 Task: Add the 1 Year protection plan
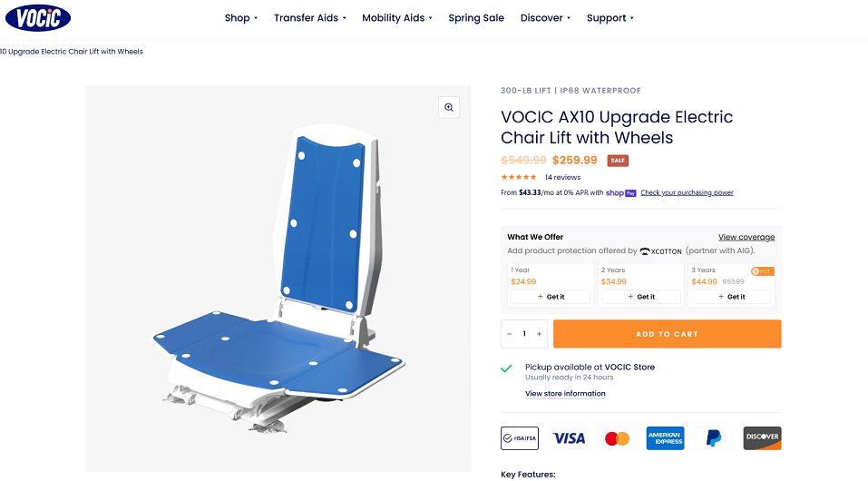tap(551, 297)
